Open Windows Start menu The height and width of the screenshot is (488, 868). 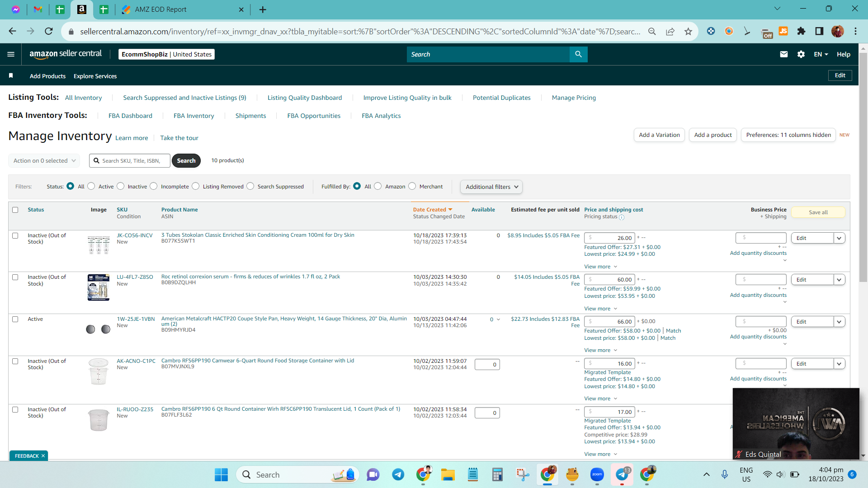pyautogui.click(x=221, y=474)
